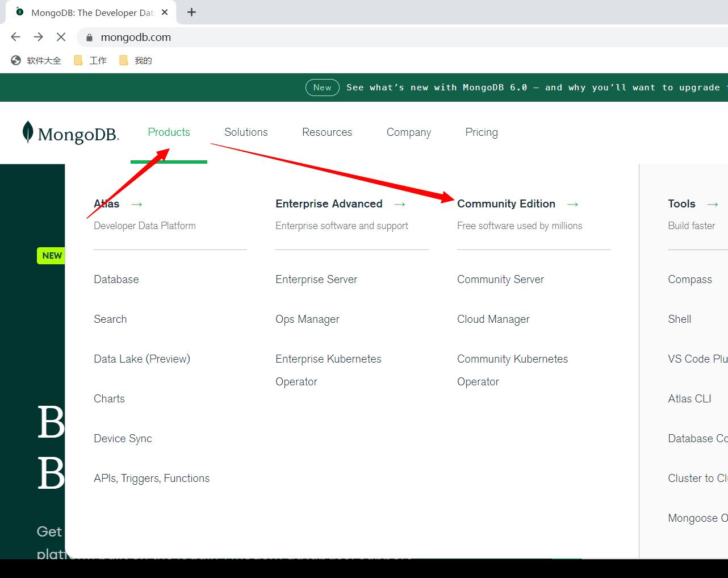This screenshot has height=578, width=728.
Task: Expand the Solutions navigation menu
Action: tap(246, 132)
